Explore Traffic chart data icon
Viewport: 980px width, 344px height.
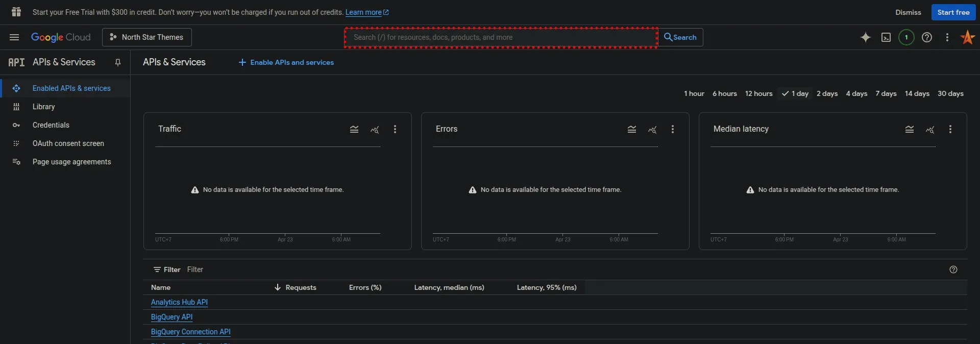(375, 130)
